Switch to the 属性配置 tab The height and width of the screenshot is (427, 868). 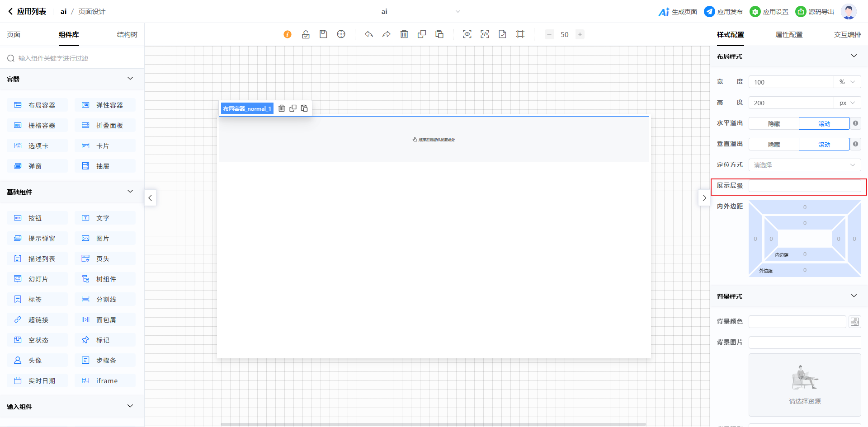[x=789, y=35]
